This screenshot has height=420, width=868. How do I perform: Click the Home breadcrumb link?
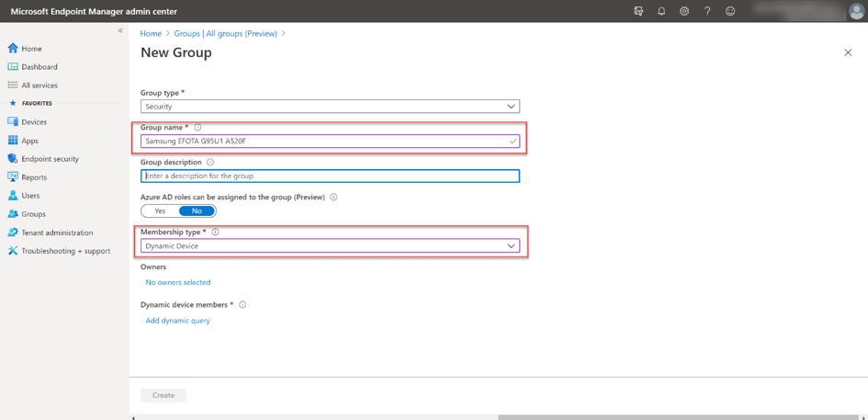(152, 33)
